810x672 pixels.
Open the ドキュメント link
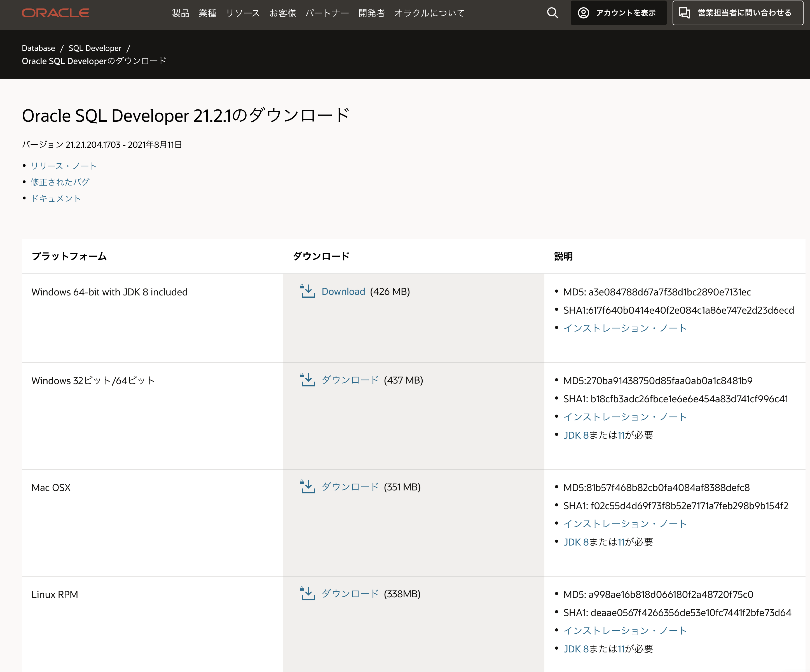(x=56, y=198)
